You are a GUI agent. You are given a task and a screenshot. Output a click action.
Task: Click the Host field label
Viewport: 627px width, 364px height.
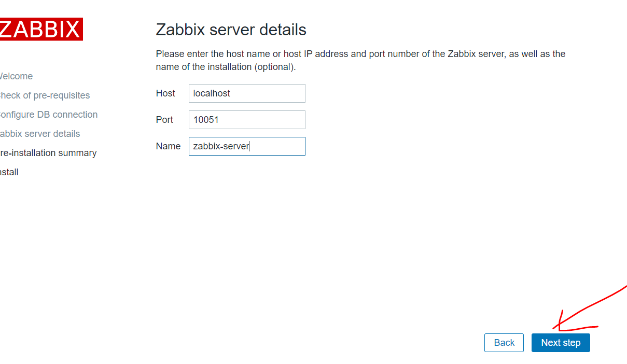(x=165, y=93)
